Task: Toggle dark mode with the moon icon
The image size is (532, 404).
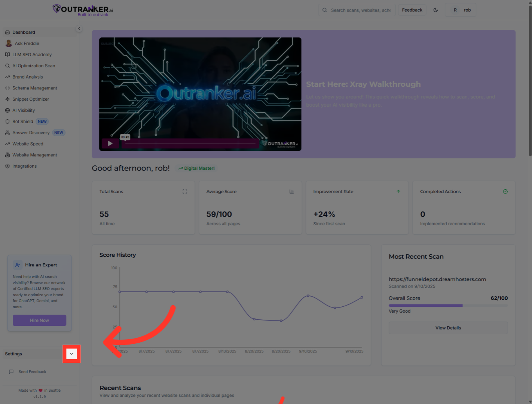Action: point(435,10)
